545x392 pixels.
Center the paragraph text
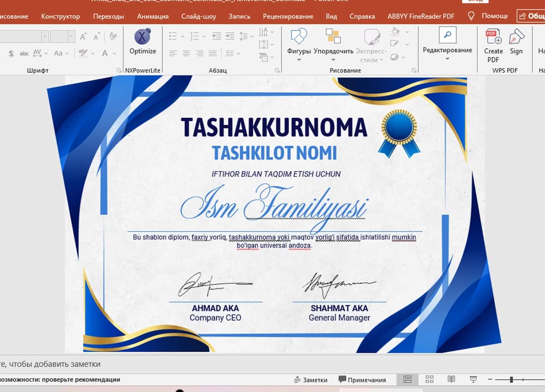(186, 54)
